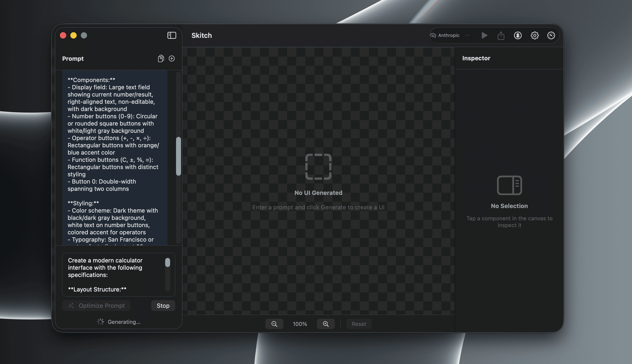Click the Reset zoom button
This screenshot has width=632, height=364.
pyautogui.click(x=358, y=324)
